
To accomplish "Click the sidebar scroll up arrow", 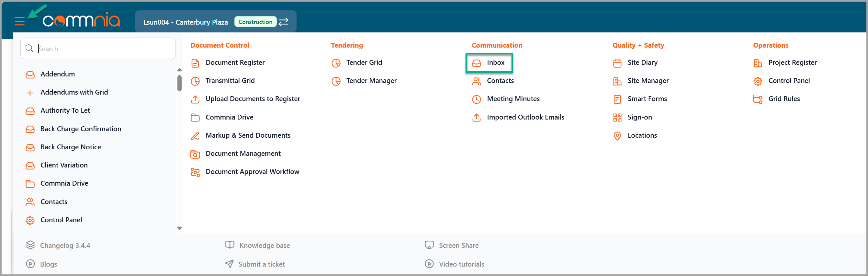I will pos(179,70).
